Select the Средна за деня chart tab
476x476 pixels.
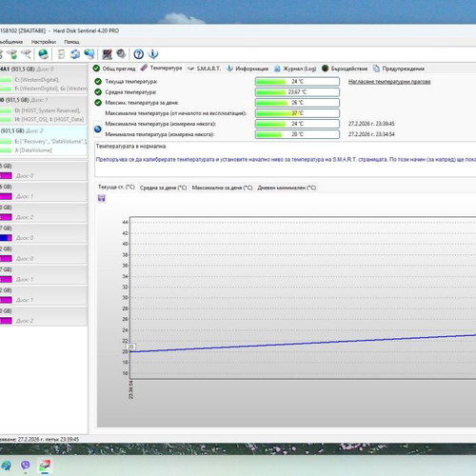[x=163, y=188]
